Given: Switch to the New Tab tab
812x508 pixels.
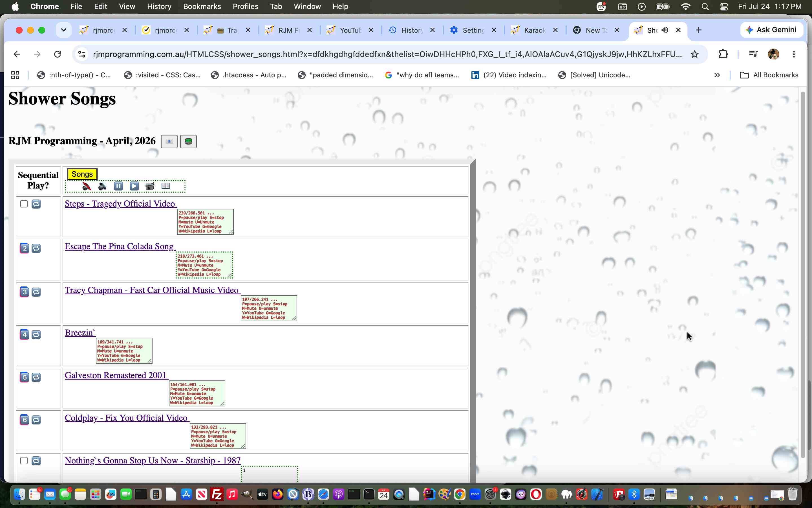Looking at the screenshot, I should tap(596, 30).
